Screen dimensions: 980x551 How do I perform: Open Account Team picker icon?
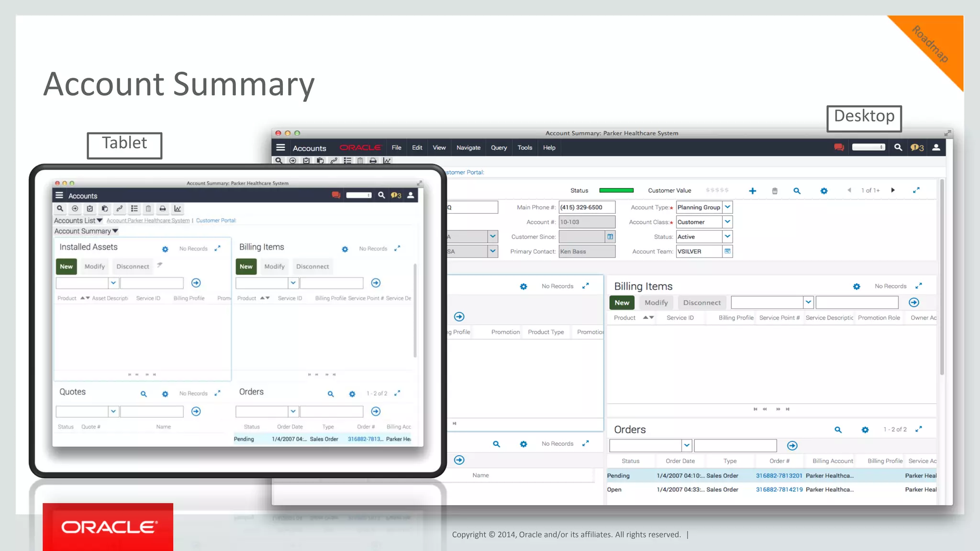pos(727,252)
